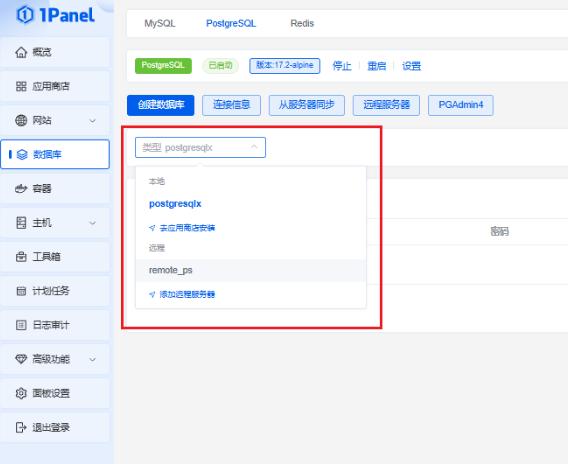568x464 pixels.
Task: Click the 从服务器同步 button
Action: pyautogui.click(x=306, y=105)
